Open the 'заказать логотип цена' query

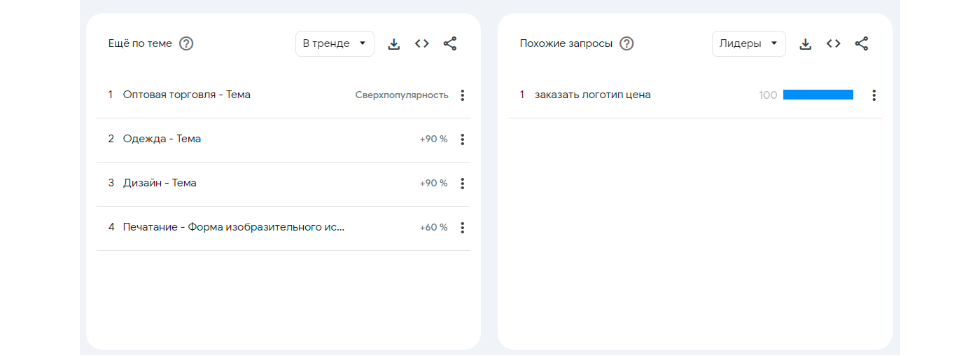(x=592, y=95)
